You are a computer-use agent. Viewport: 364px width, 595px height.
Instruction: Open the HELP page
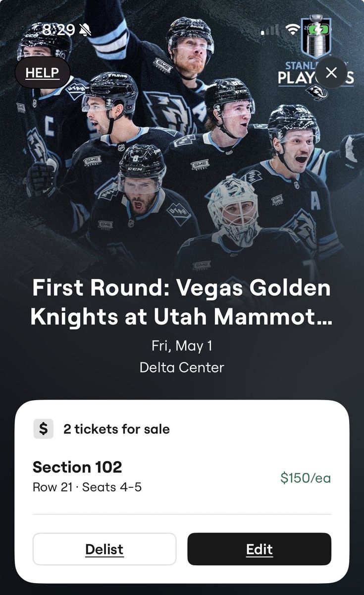click(42, 72)
